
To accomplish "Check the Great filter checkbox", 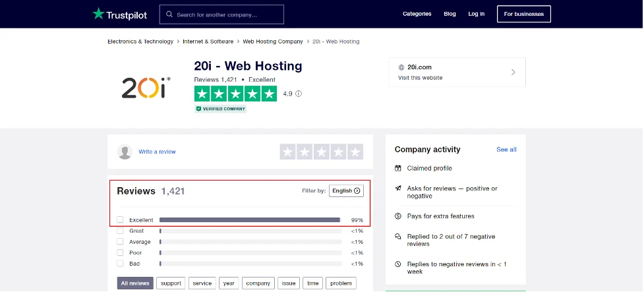I will tap(120, 231).
